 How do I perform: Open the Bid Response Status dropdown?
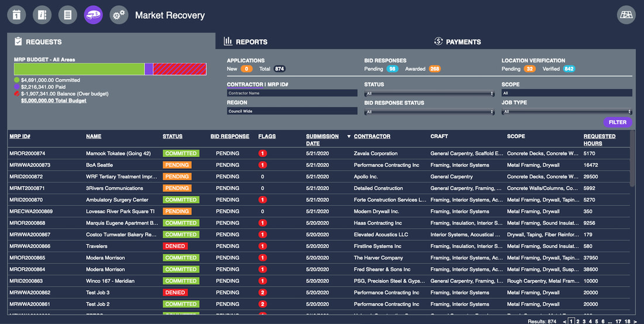(430, 112)
